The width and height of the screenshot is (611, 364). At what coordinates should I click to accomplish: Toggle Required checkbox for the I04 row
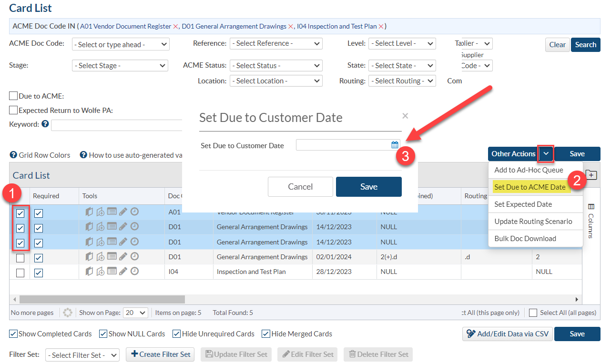click(39, 273)
